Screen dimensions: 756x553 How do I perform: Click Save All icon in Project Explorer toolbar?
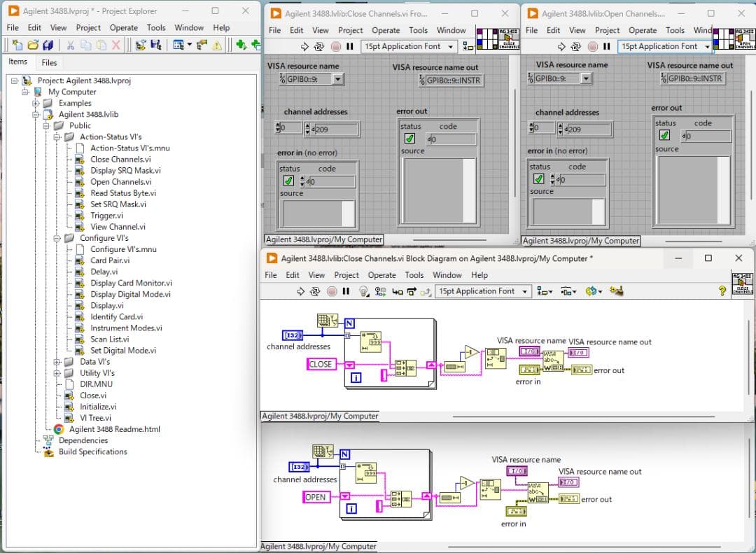click(48, 45)
